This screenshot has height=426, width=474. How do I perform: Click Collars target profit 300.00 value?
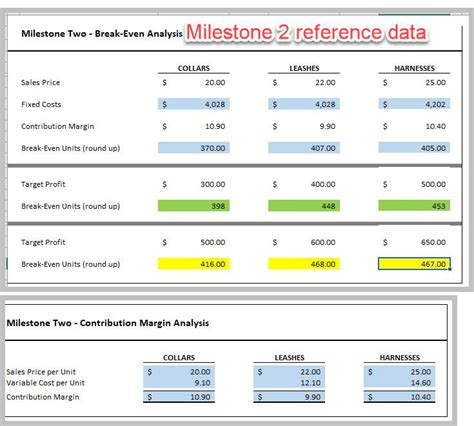213,184
